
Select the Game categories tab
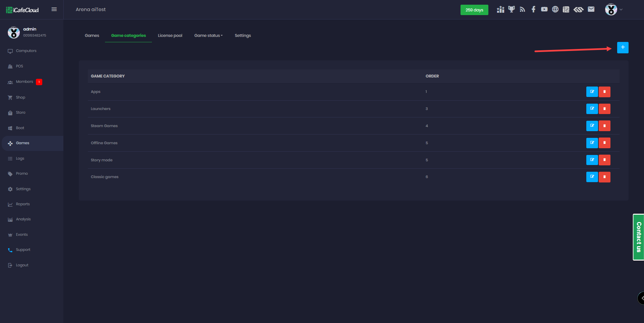pyautogui.click(x=128, y=36)
